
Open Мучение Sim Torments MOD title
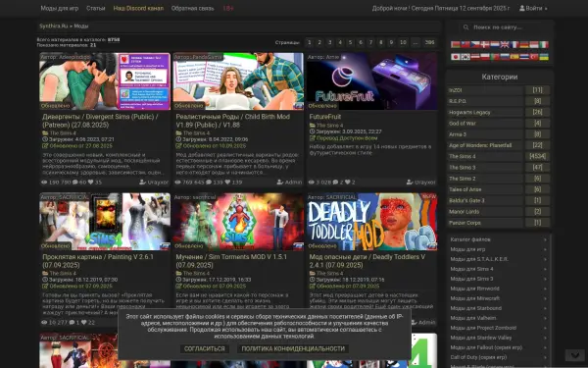coord(231,261)
